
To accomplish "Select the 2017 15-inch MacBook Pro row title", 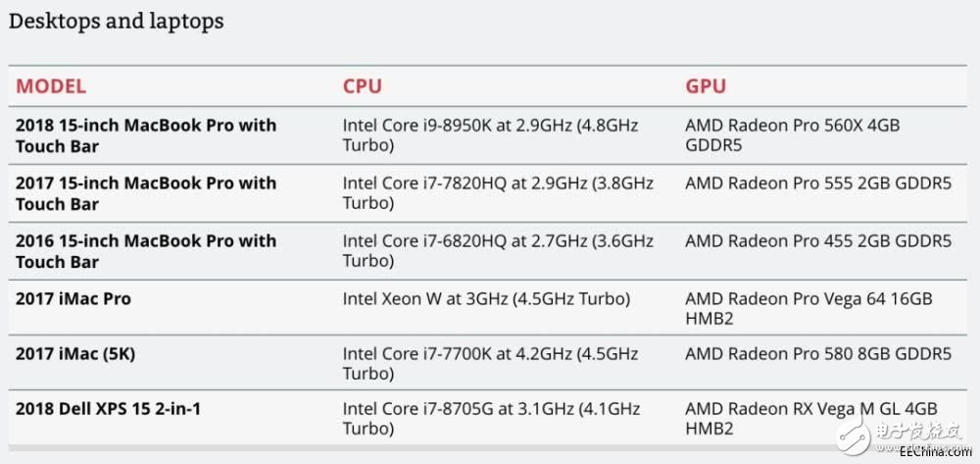I will (x=146, y=193).
